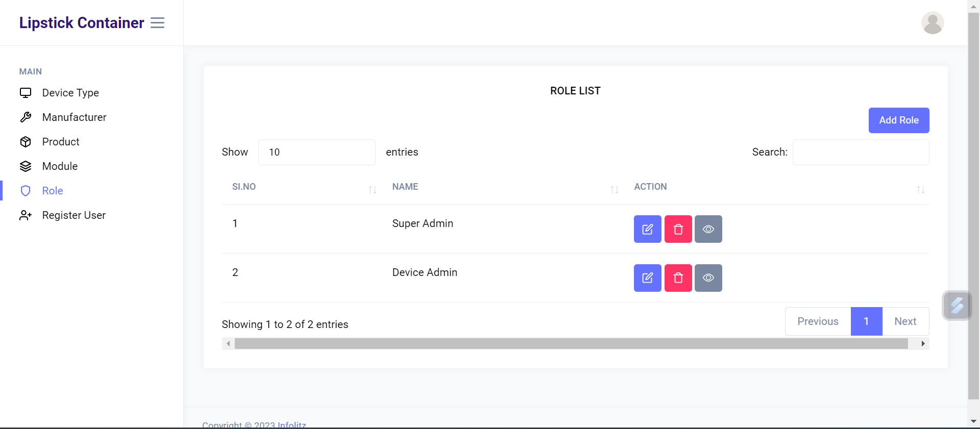View the Device Admin role details
This screenshot has width=980, height=429.
click(x=708, y=278)
